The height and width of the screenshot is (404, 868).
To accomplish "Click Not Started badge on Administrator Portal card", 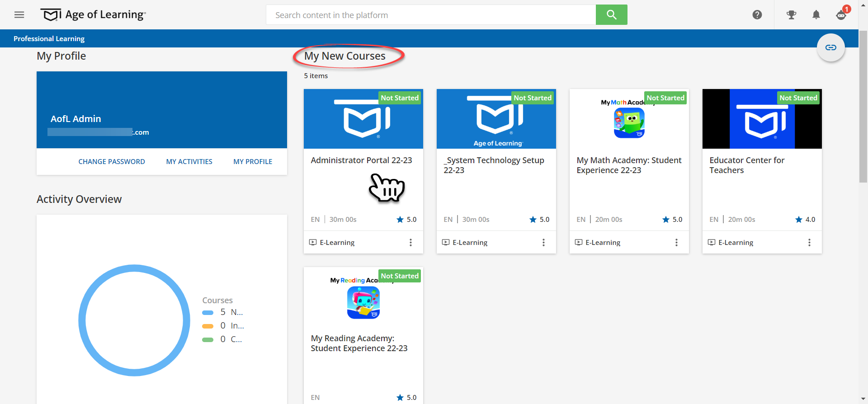I will tap(400, 98).
